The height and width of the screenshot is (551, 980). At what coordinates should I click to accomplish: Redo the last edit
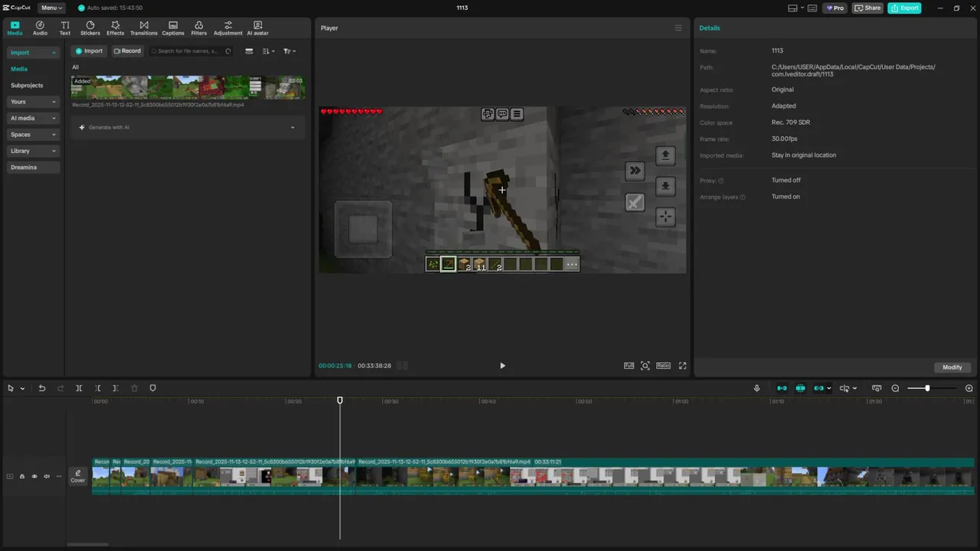point(60,388)
